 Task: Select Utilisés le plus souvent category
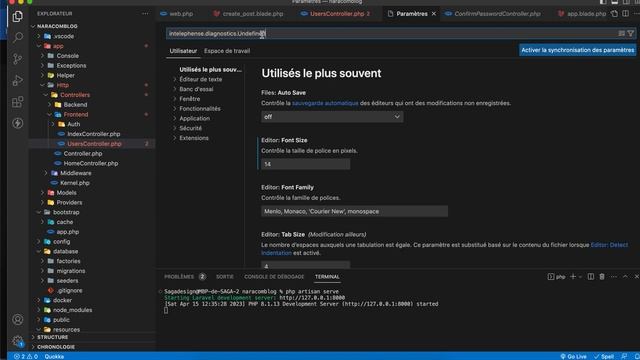pyautogui.click(x=210, y=69)
